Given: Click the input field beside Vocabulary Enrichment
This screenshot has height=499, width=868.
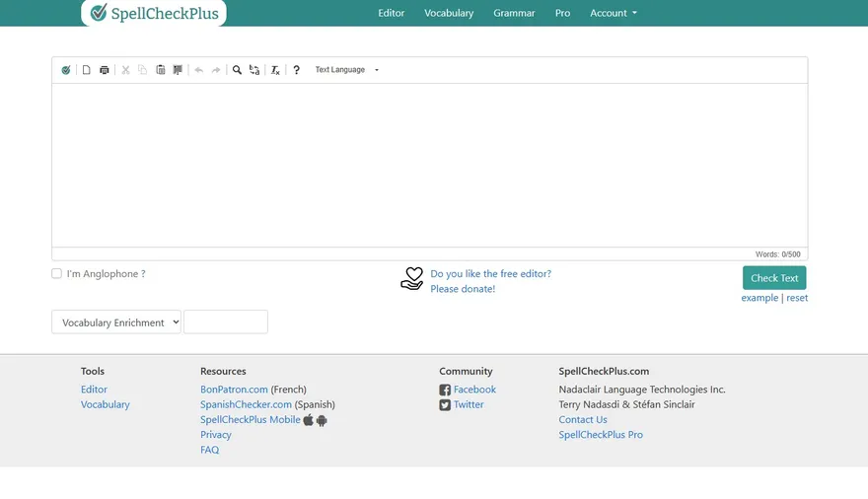Looking at the screenshot, I should [x=226, y=322].
